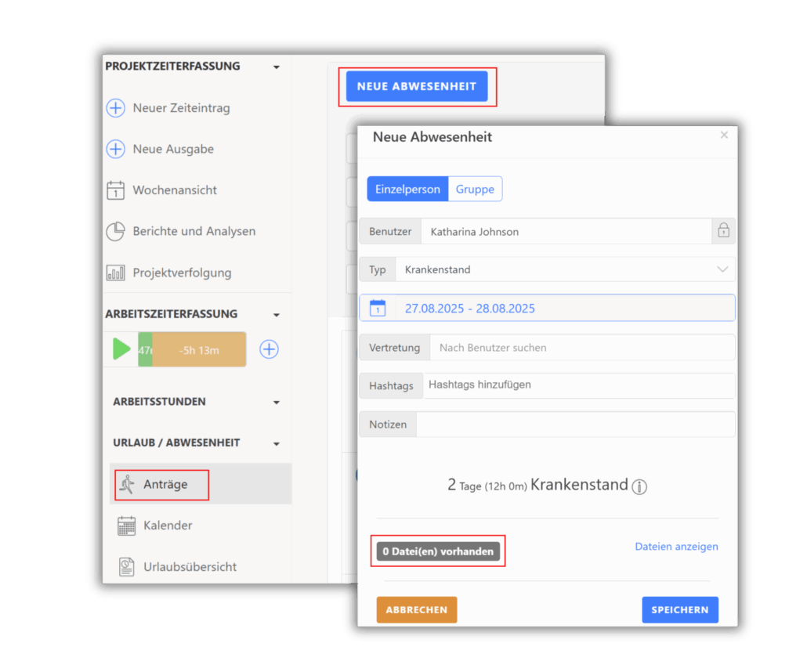This screenshot has height=672, width=807.
Task: Click the plus icon beside Neue Ausgabe
Action: [115, 149]
